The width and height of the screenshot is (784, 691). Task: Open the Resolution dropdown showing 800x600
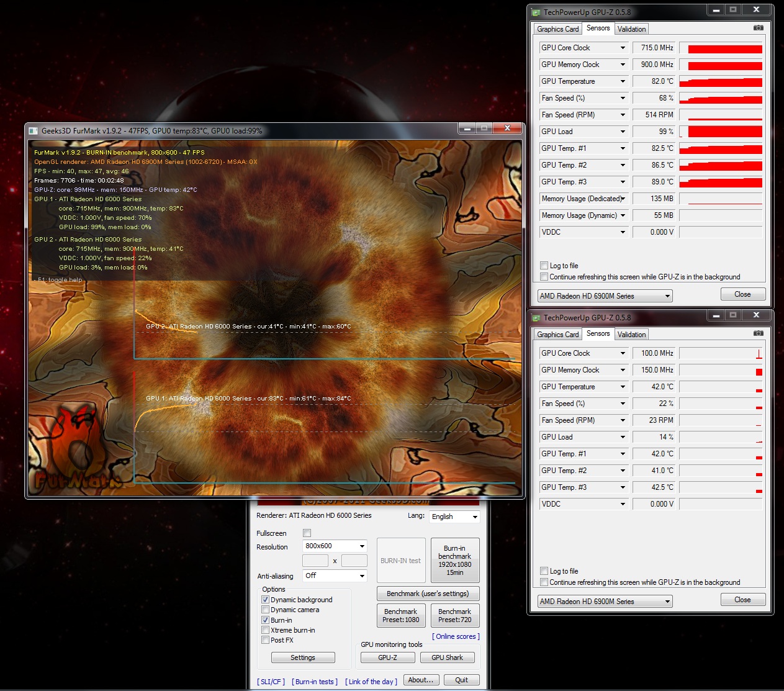(x=335, y=546)
